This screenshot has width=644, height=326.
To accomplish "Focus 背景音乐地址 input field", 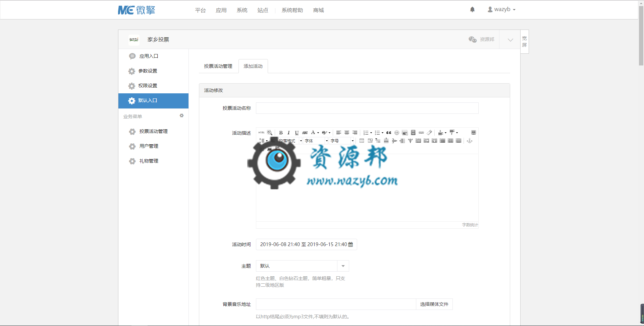I will click(336, 304).
